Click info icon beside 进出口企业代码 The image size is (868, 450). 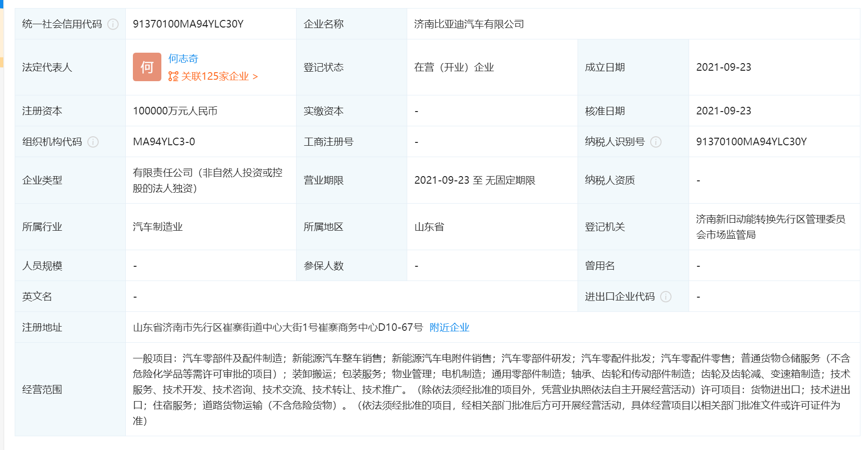click(666, 297)
